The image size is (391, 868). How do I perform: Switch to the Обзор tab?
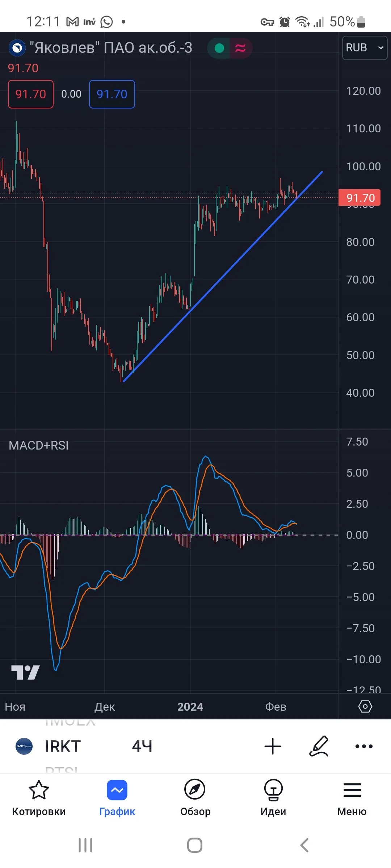[195, 797]
